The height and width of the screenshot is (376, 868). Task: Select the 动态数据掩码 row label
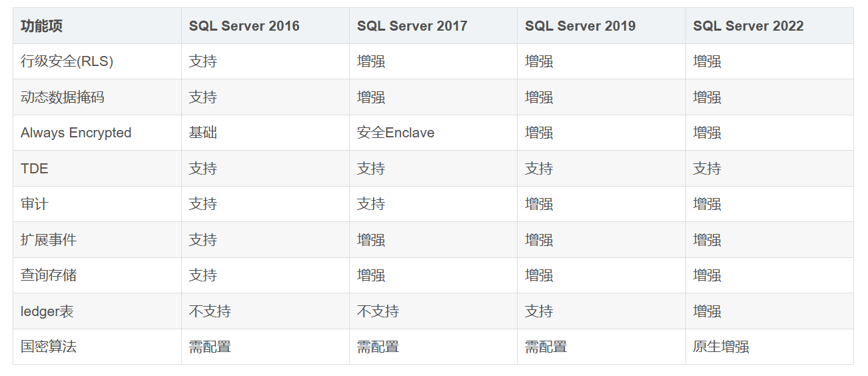[x=63, y=97]
